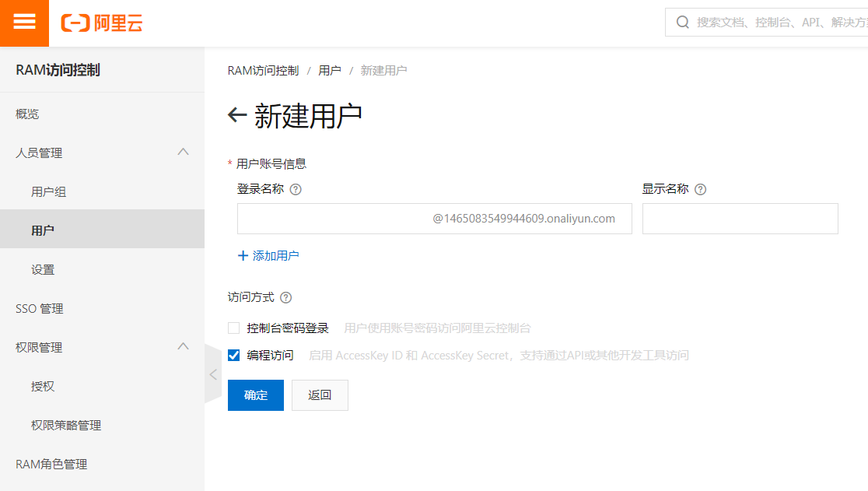Click the top search box
868x491 pixels.
click(767, 22)
